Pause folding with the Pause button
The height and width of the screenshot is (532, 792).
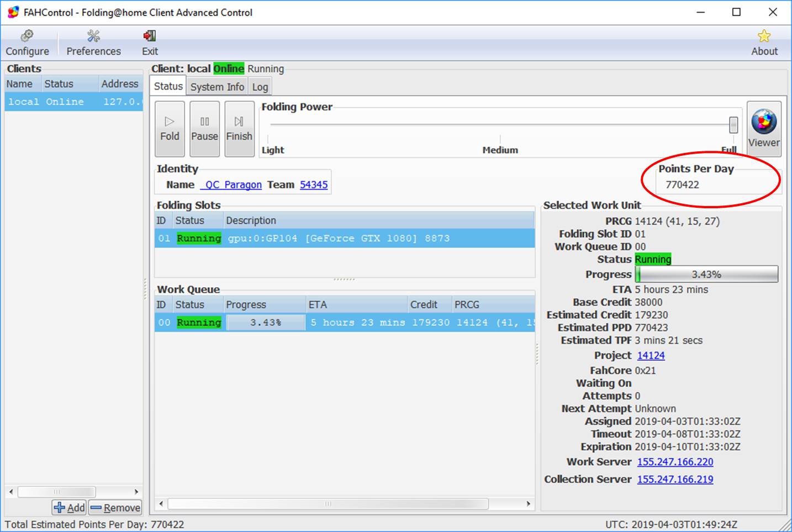204,129
